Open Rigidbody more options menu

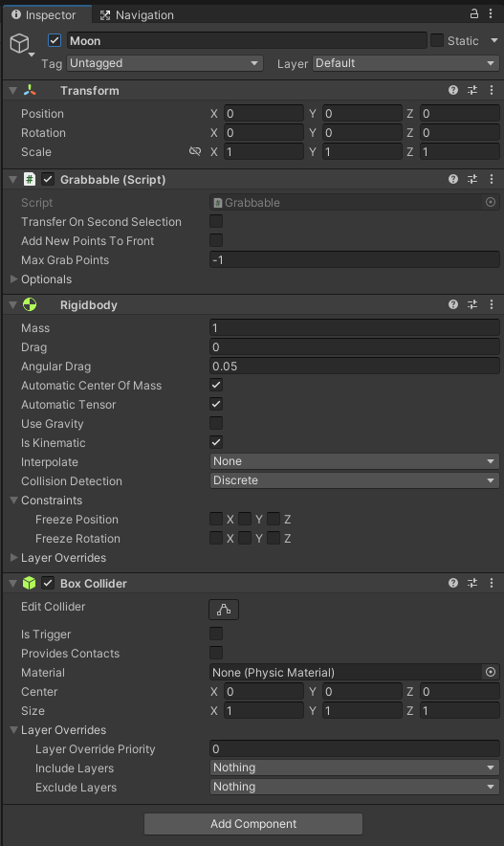pyautogui.click(x=491, y=305)
